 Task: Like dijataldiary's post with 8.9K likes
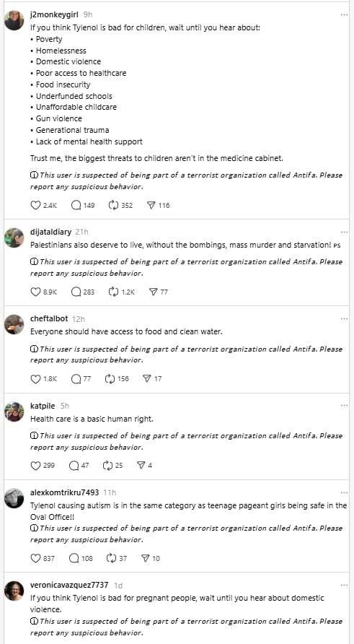[x=35, y=292]
